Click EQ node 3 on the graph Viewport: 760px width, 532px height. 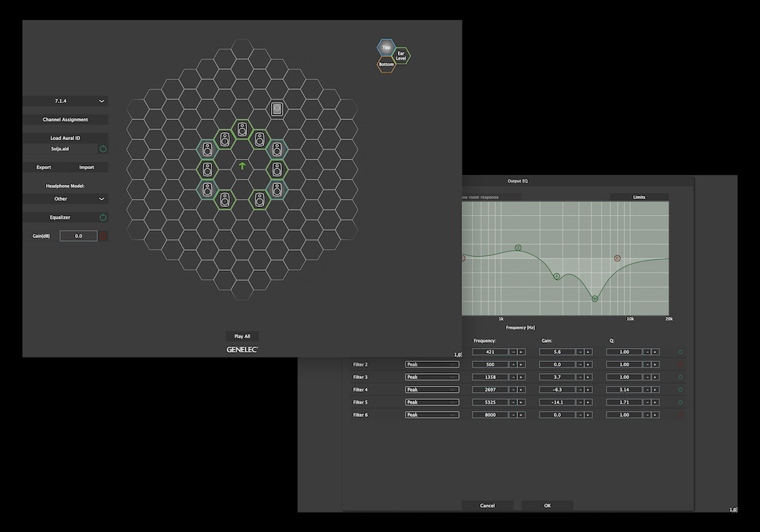518,248
